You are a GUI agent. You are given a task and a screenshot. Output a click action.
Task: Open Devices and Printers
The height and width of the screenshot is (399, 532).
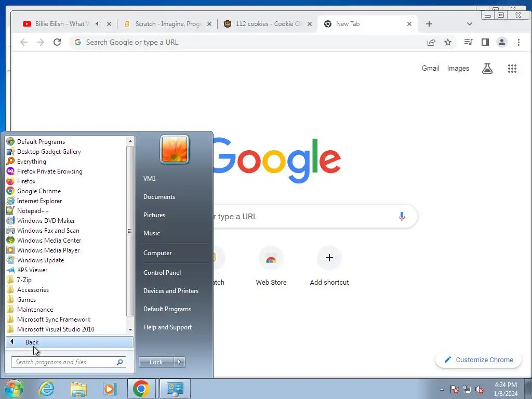(170, 291)
